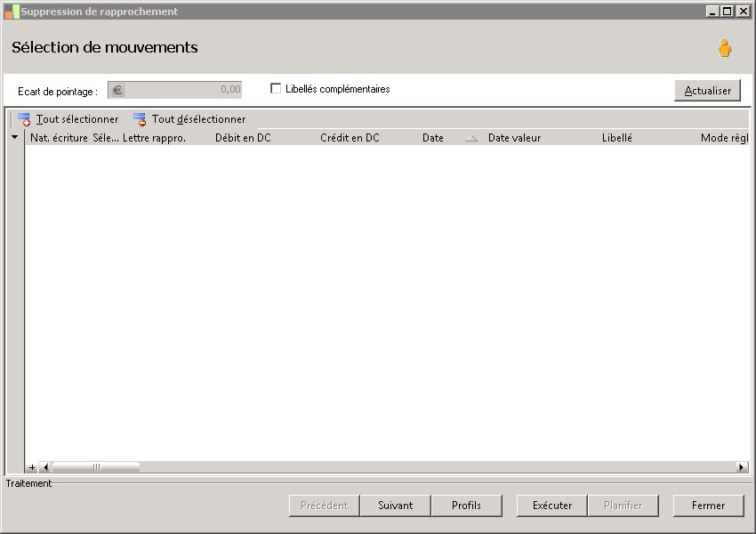The height and width of the screenshot is (534, 756).
Task: Click the Date column header
Action: point(433,138)
